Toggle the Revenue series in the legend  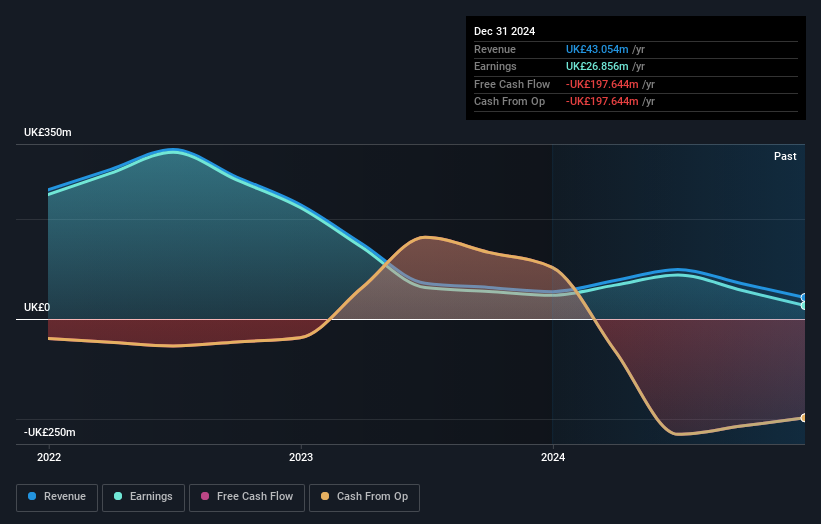click(x=57, y=497)
